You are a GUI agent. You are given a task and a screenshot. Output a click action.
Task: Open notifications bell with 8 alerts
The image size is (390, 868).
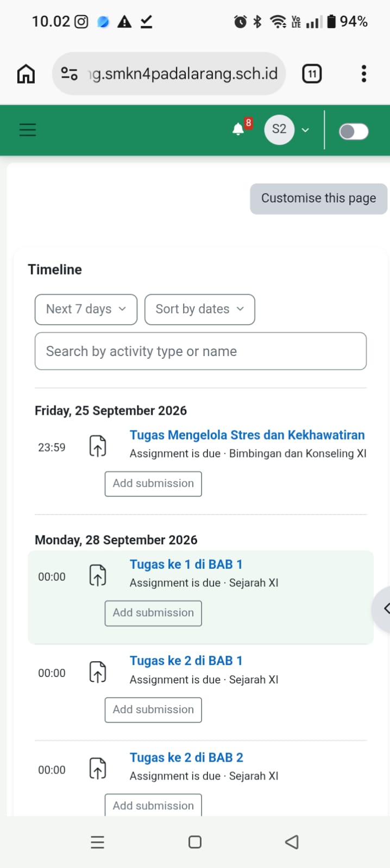click(x=238, y=129)
